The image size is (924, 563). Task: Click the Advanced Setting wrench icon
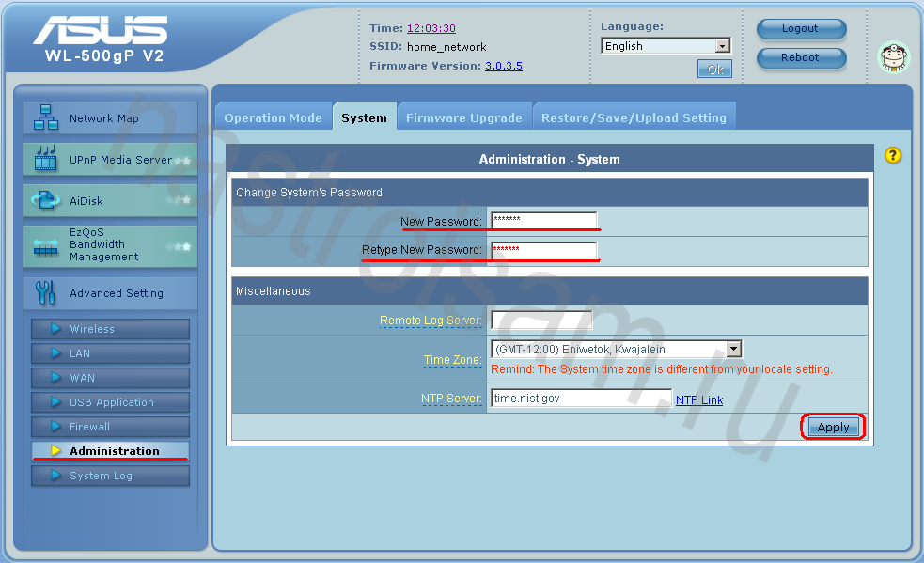(x=45, y=293)
